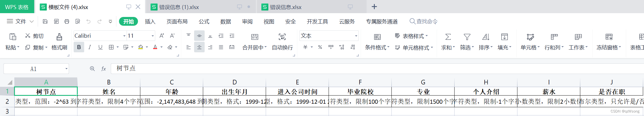This screenshot has width=644, height=116.
Task: Click the select-all corner triangle
Action: tap(10, 82)
